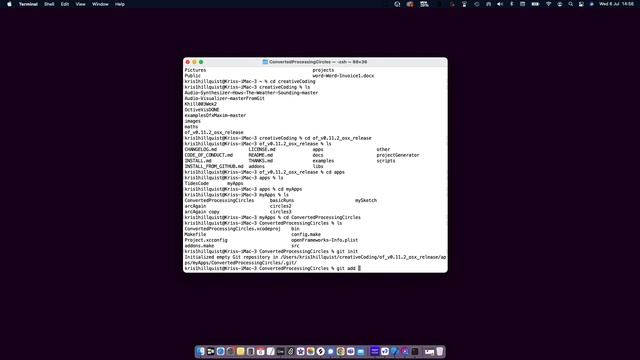Click 'Makefile' in the file listing
Viewport: 640px width, 360px height.
coord(195,235)
